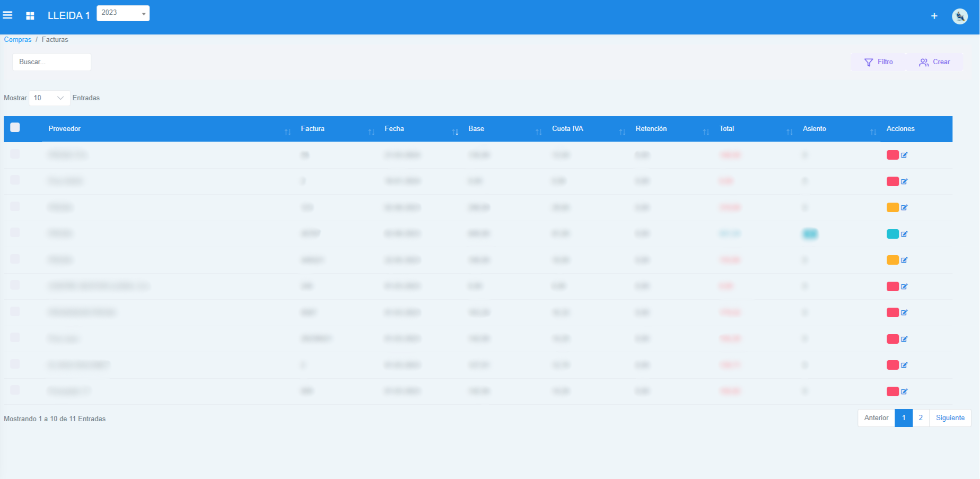
Task: Sort table by Total column arrows
Action: [x=789, y=132]
